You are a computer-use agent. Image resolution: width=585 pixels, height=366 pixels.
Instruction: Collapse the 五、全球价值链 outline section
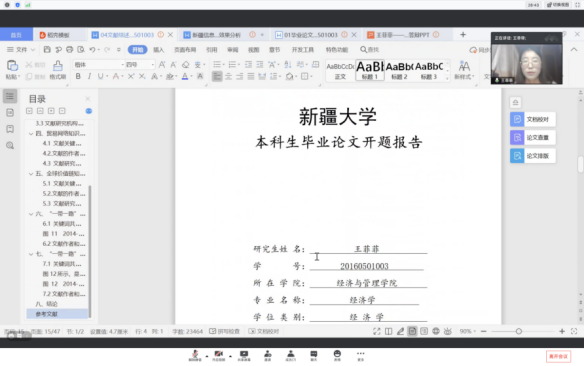[x=31, y=173]
